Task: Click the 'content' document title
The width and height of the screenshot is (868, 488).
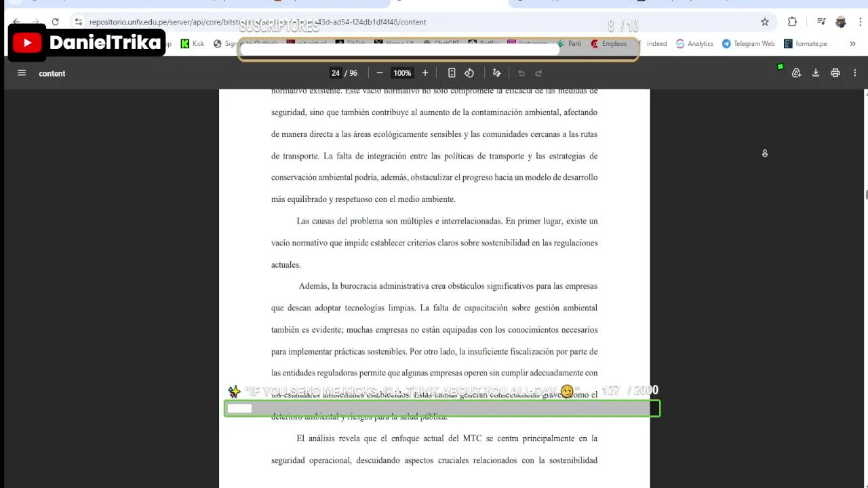Action: pyautogui.click(x=52, y=73)
